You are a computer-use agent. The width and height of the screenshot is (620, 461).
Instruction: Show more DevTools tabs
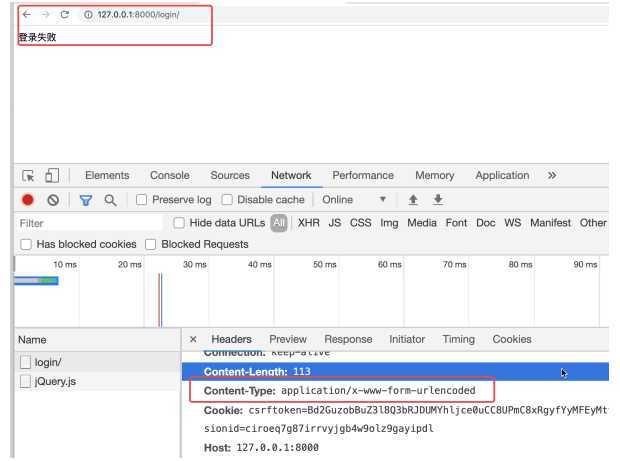point(552,175)
